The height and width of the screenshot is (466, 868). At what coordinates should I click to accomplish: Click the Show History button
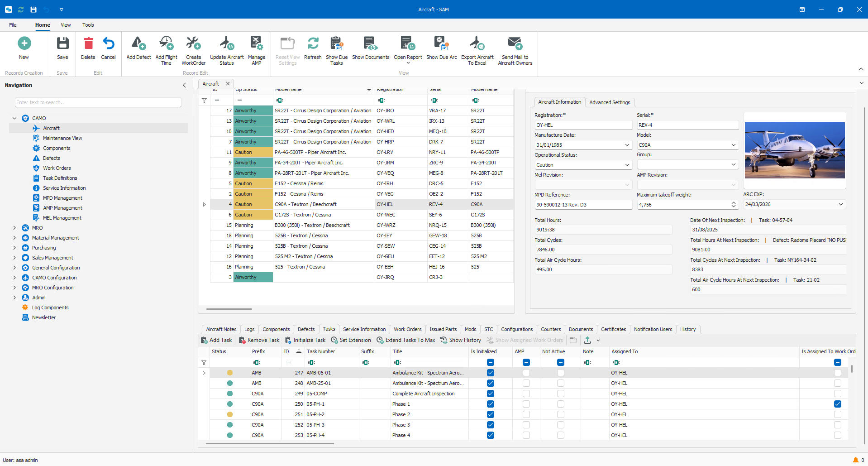point(461,340)
